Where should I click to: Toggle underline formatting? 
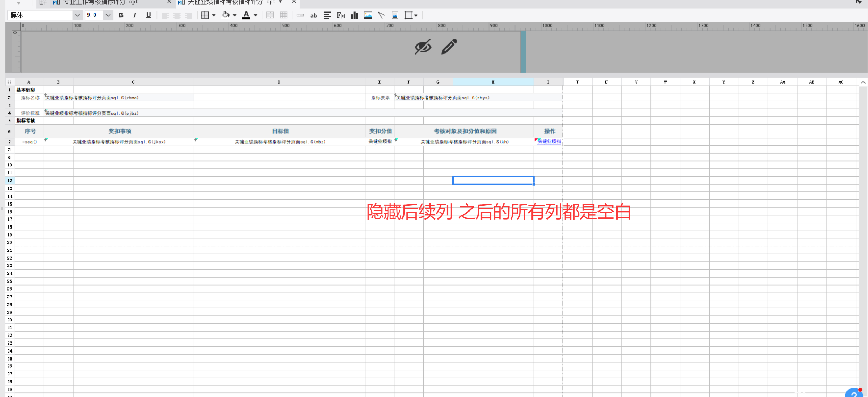tap(148, 15)
